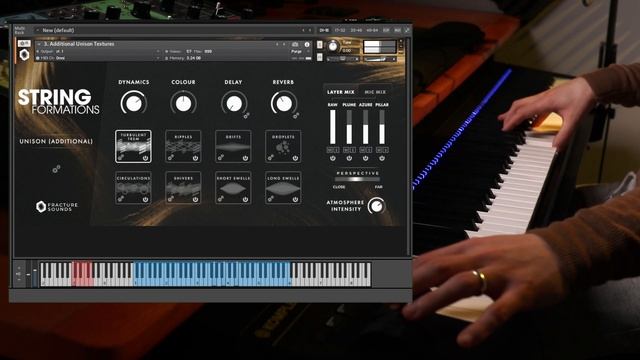The width and height of the screenshot is (640, 360).
Task: Click the Fracture Sounds hexagon instrument logo
Action: pyautogui.click(x=24, y=55)
